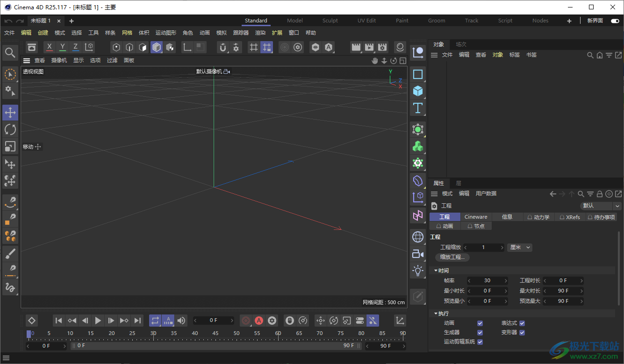Play the animation forward
Image resolution: width=624 pixels, height=364 pixels.
[98, 321]
